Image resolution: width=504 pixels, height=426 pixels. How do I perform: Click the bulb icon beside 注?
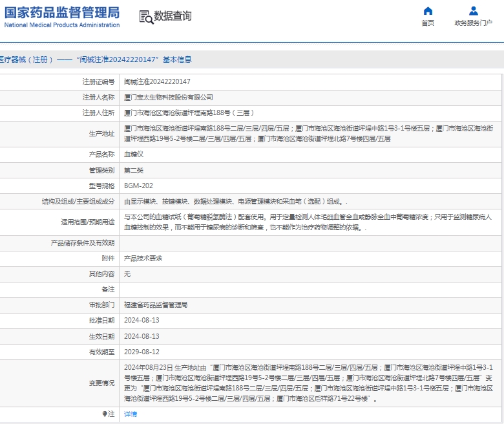105,414
